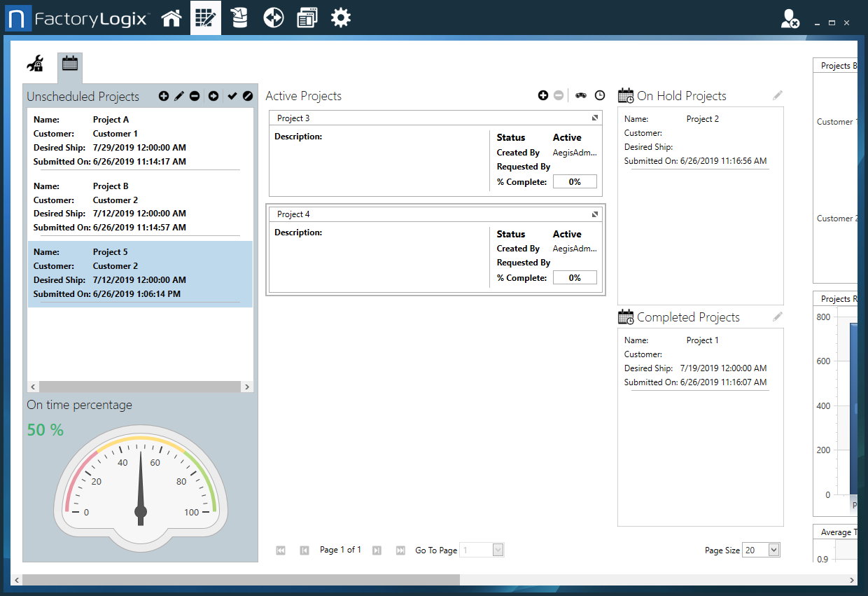Click the gear settings icon in top bar
The width and height of the screenshot is (868, 596).
pos(341,18)
